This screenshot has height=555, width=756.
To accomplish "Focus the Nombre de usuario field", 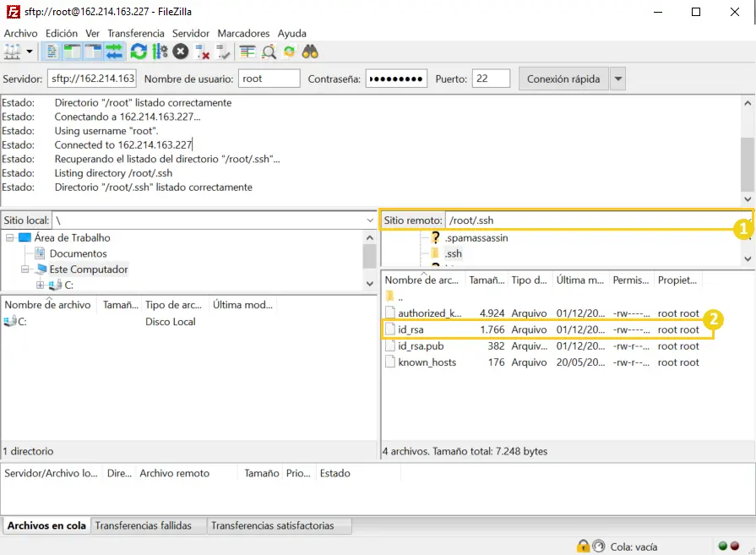I will pyautogui.click(x=269, y=79).
